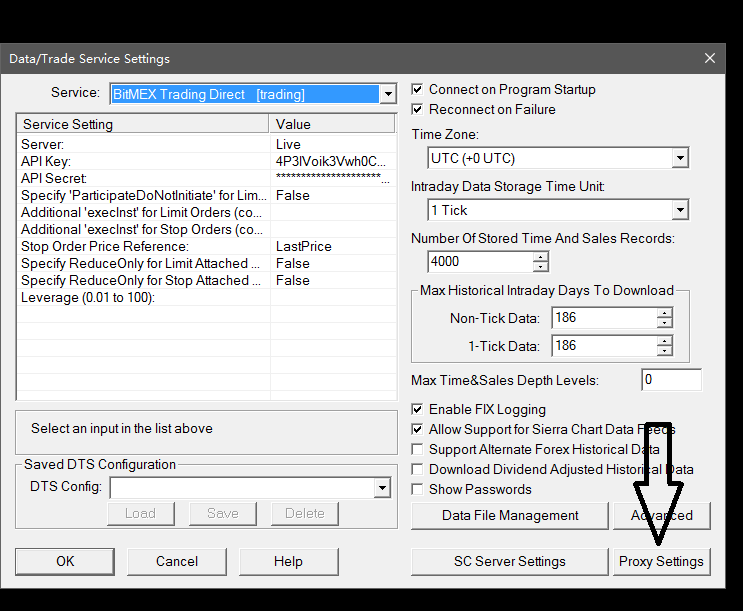Decrease Non-Tick Data days spinner

point(664,323)
